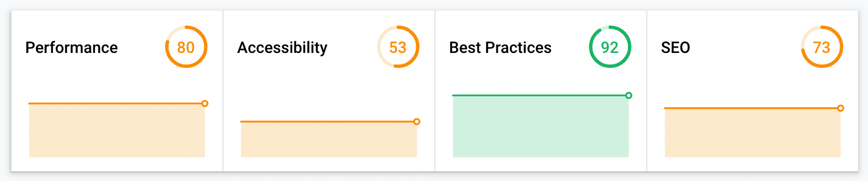Click the SEO score gauge showing 73
The height and width of the screenshot is (181, 868).
point(822,47)
